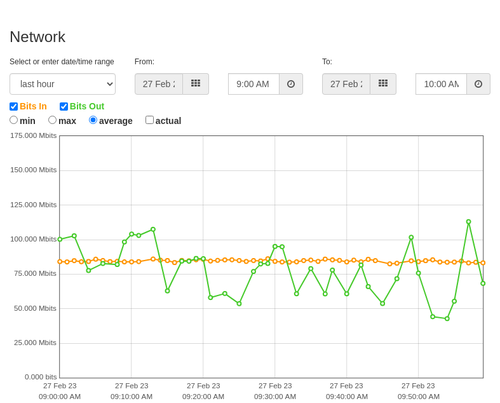Select the max radio button

52,120
